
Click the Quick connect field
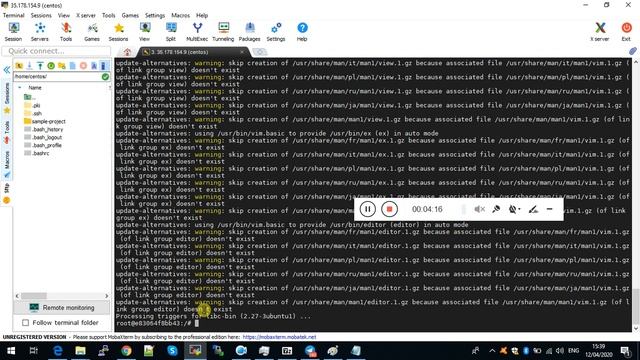[x=56, y=51]
